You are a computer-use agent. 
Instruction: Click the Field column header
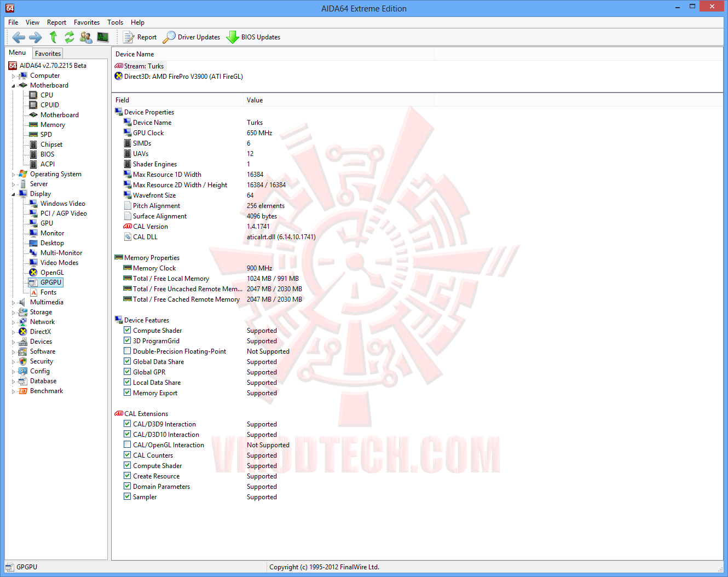tap(177, 100)
